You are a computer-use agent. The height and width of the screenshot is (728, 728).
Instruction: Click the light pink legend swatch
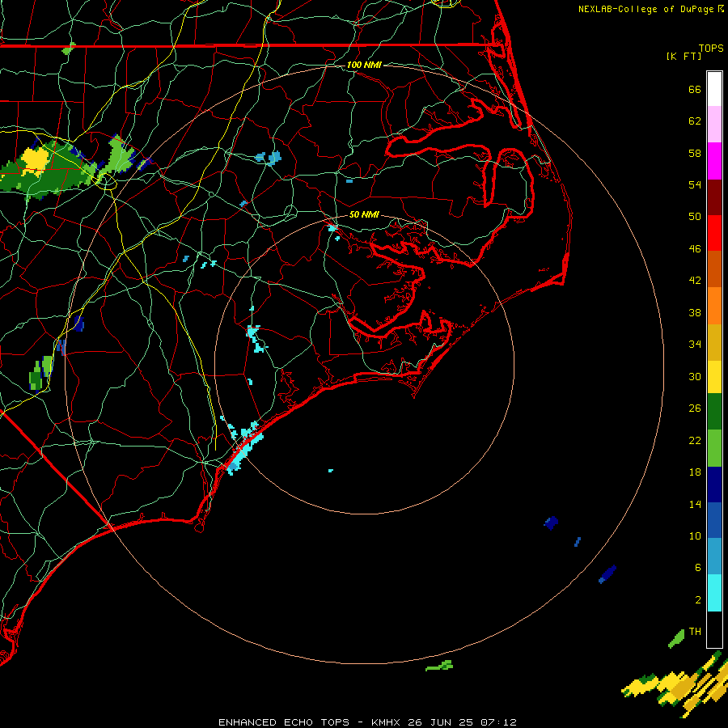pyautogui.click(x=714, y=125)
